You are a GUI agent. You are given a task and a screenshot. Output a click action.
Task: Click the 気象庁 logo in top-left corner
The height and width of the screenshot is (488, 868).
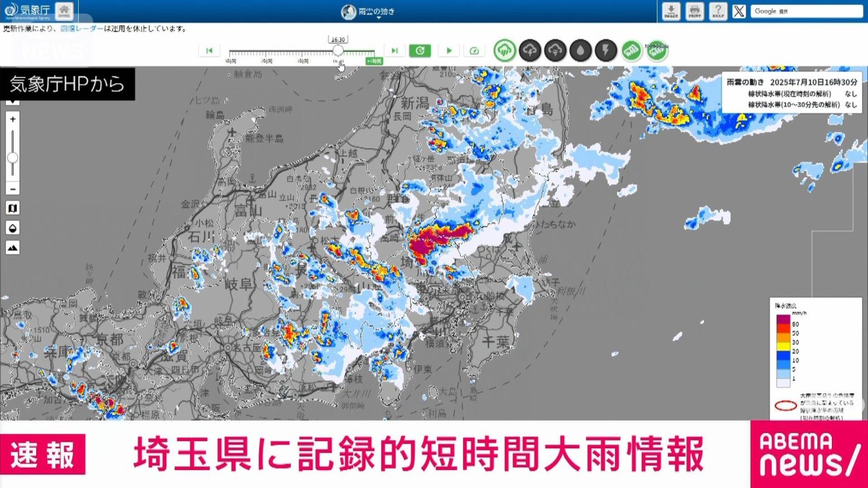pyautogui.click(x=29, y=11)
